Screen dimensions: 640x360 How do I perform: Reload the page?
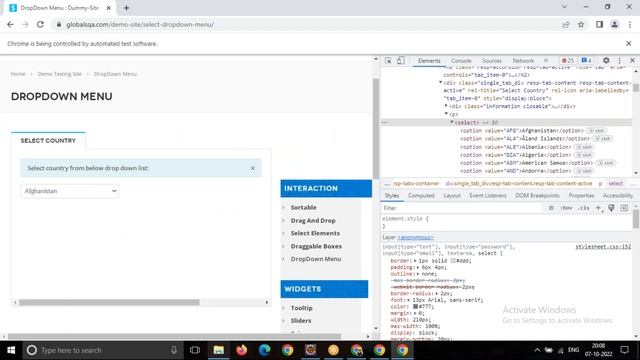tap(40, 24)
